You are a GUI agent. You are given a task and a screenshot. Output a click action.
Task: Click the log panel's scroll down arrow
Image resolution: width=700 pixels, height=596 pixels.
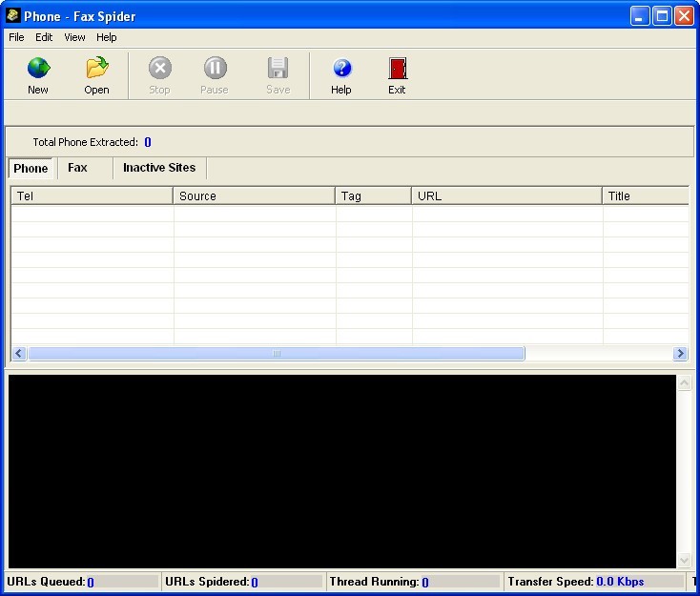tap(684, 561)
